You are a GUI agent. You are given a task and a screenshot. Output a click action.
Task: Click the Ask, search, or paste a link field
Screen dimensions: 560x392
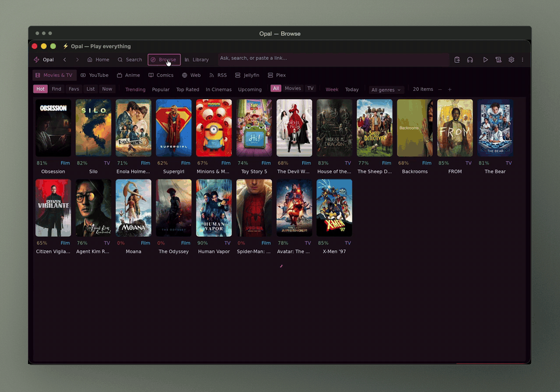pyautogui.click(x=333, y=58)
